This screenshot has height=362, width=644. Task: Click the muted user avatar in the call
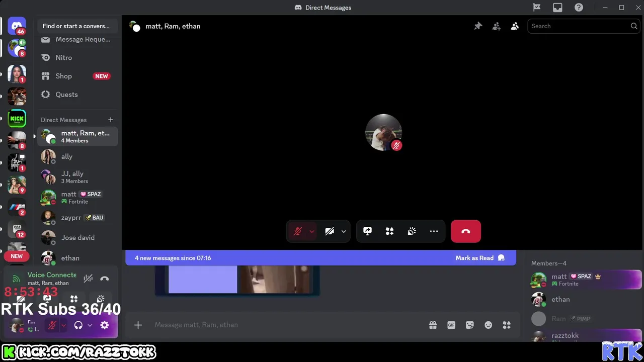(383, 133)
